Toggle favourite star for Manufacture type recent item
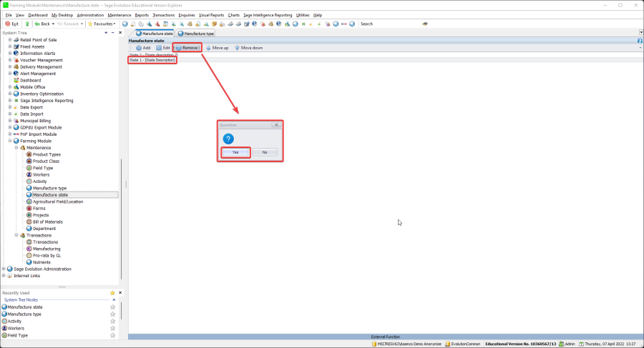Screen dimensions: 644x348 pyautogui.click(x=112, y=314)
